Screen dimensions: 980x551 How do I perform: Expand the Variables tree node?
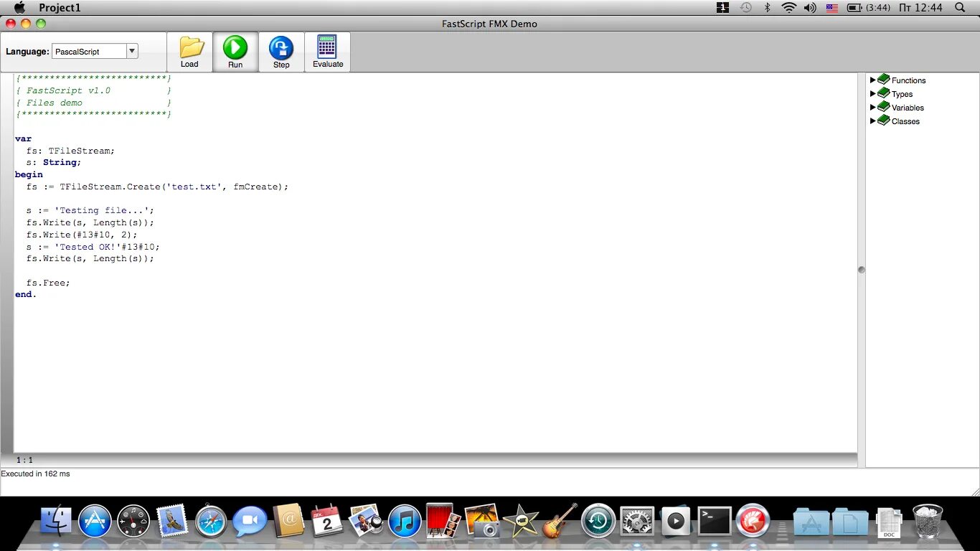click(x=873, y=107)
